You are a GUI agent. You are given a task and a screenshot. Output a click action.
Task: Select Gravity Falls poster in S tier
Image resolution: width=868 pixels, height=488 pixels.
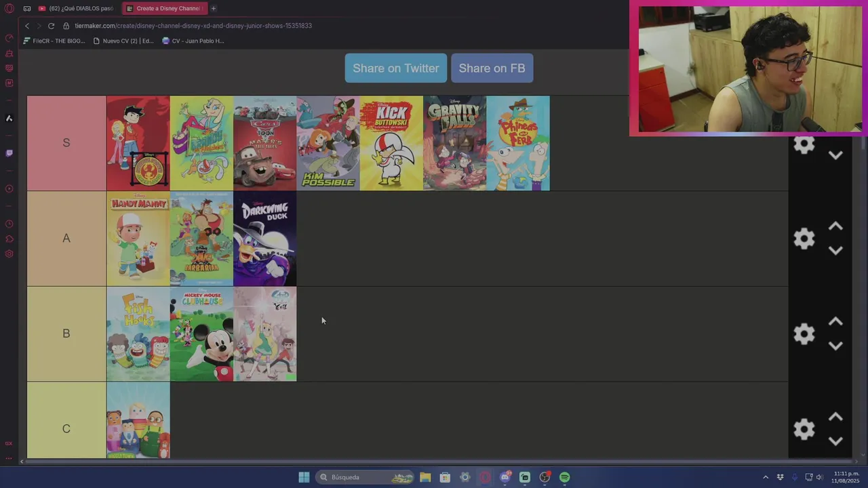(x=455, y=143)
